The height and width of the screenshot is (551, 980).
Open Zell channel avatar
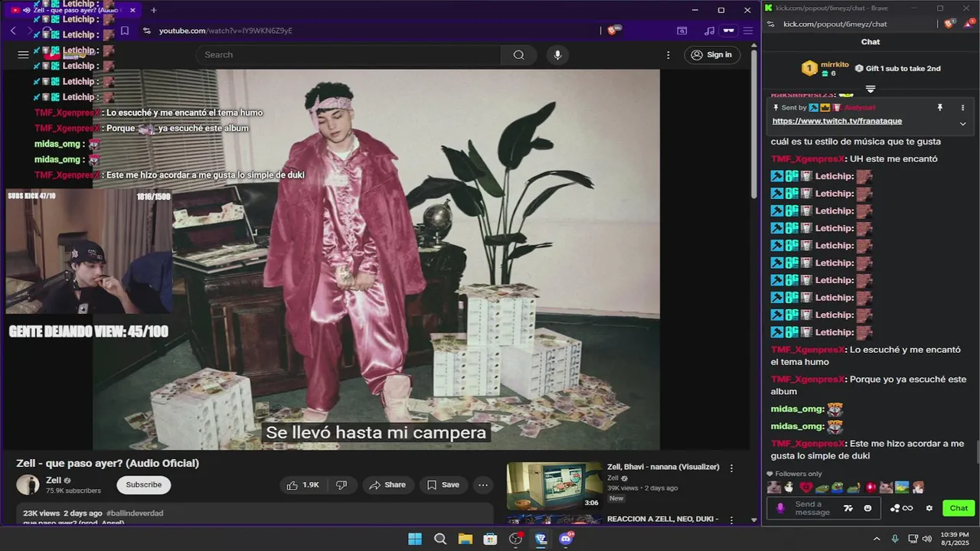[28, 485]
